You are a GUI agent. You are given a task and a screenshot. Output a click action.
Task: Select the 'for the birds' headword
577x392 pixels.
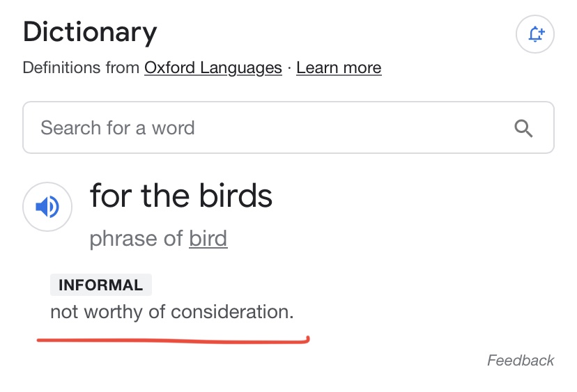tap(180, 196)
